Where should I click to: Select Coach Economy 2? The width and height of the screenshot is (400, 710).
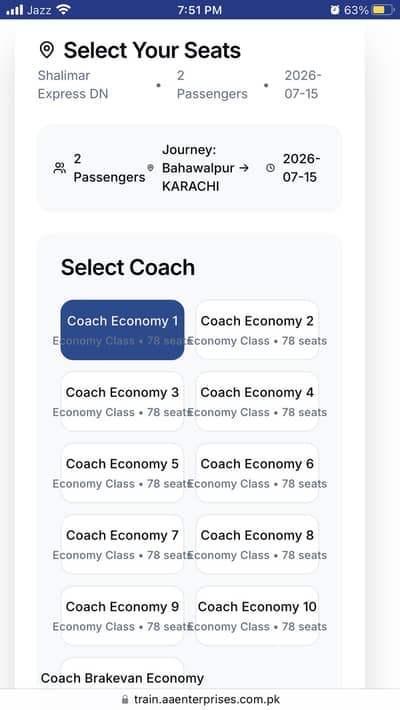pyautogui.click(x=257, y=330)
